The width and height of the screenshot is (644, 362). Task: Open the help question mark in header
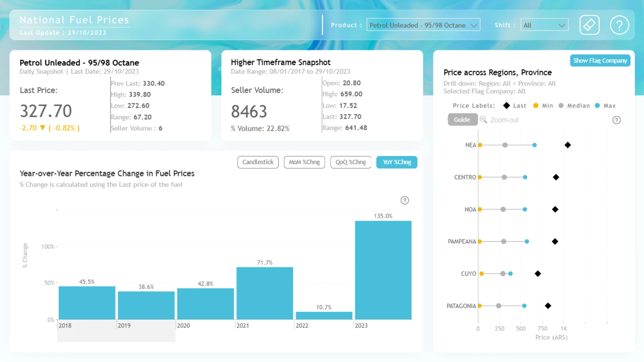click(619, 25)
